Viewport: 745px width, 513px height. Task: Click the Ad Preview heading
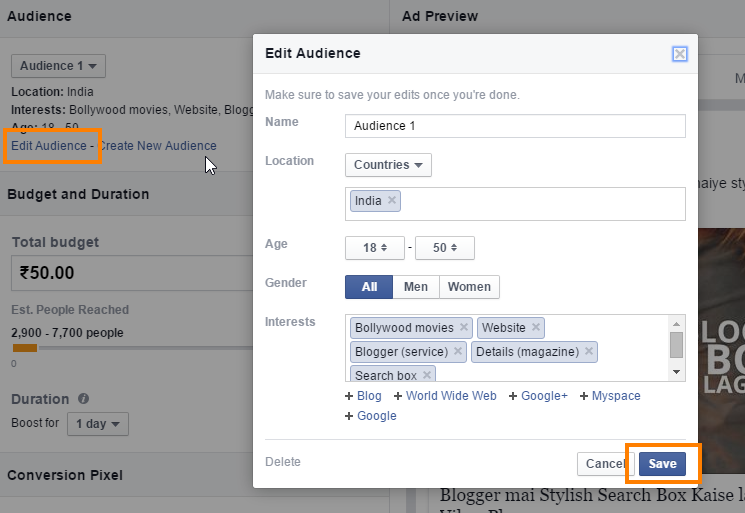pyautogui.click(x=440, y=16)
